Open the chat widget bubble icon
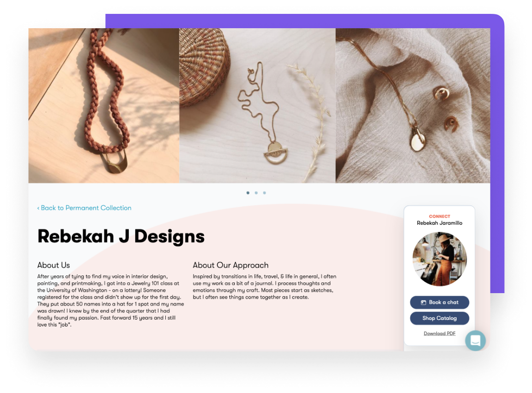Viewport: 532px width, 393px height. tap(475, 340)
